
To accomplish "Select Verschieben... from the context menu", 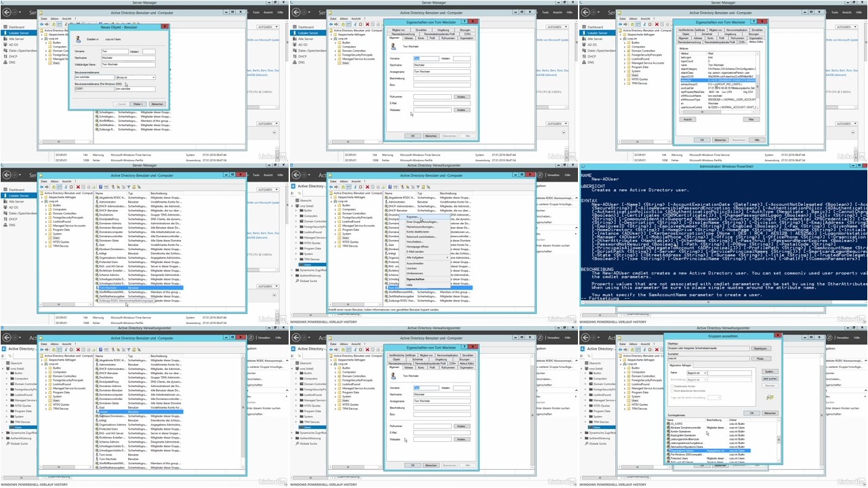I will coord(424,242).
